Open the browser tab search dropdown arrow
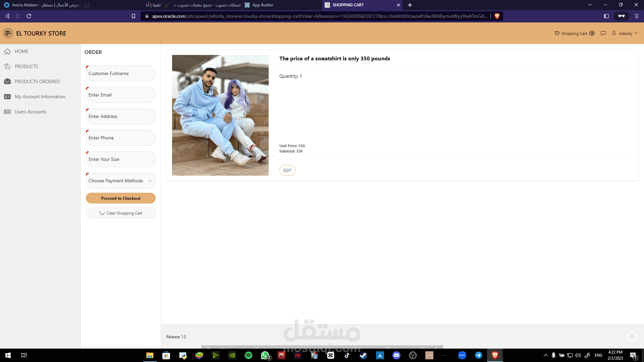 [589, 5]
